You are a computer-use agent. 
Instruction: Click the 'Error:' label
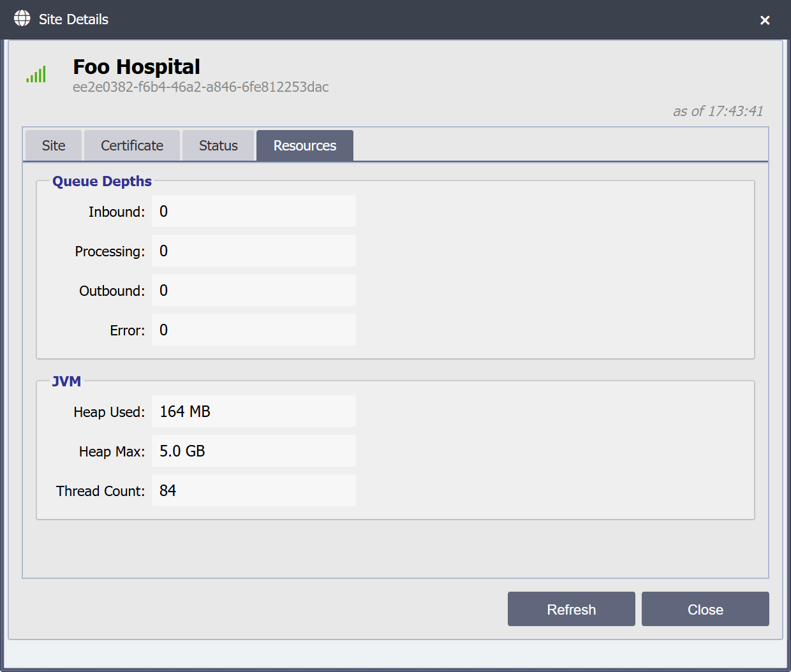coord(128,330)
